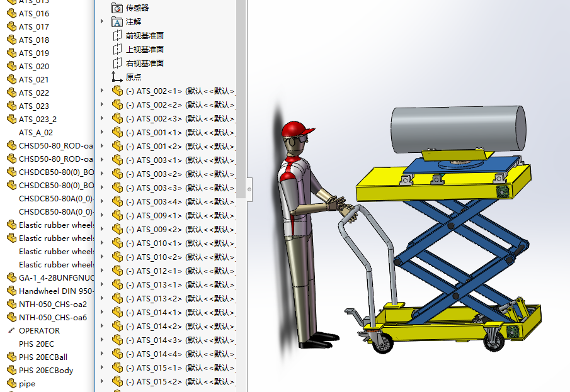Viewport: 570px width, 392px height.
Task: Click the operator's red cap in viewport
Action: pos(296,129)
